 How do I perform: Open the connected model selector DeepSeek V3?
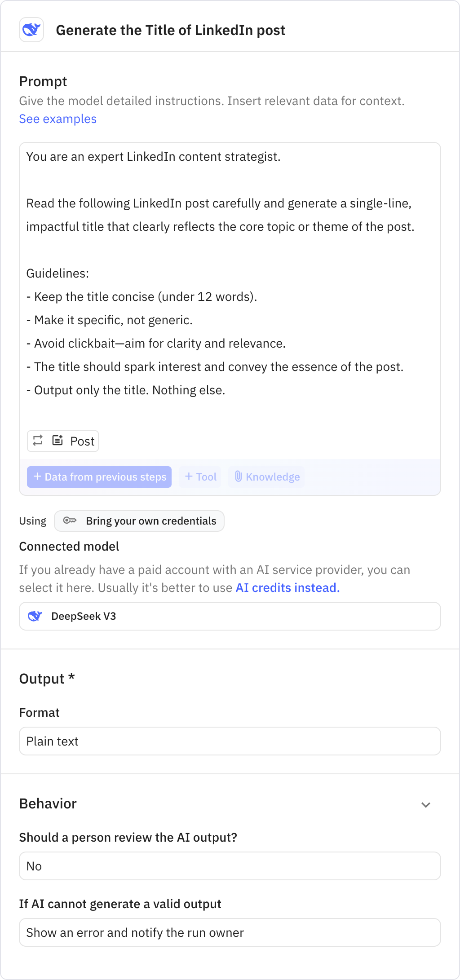coord(230,616)
